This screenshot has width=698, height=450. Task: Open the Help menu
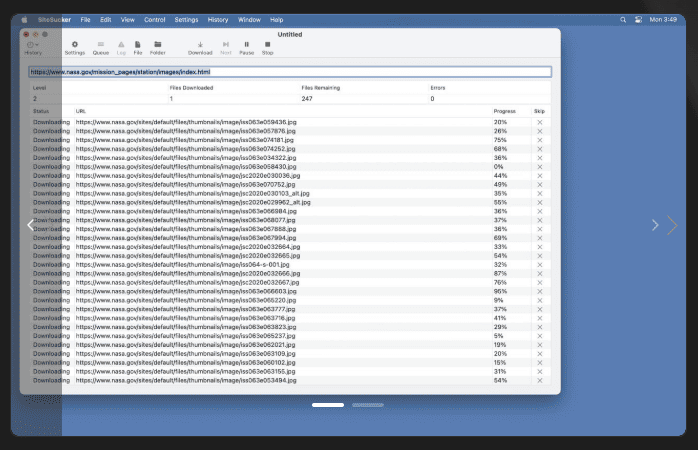(276, 20)
